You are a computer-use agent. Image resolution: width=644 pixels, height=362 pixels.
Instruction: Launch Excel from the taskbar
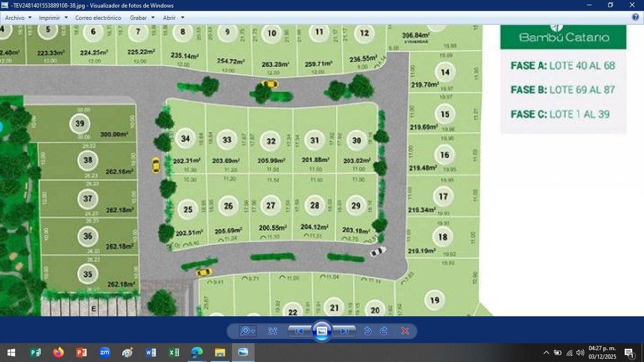pos(174,352)
